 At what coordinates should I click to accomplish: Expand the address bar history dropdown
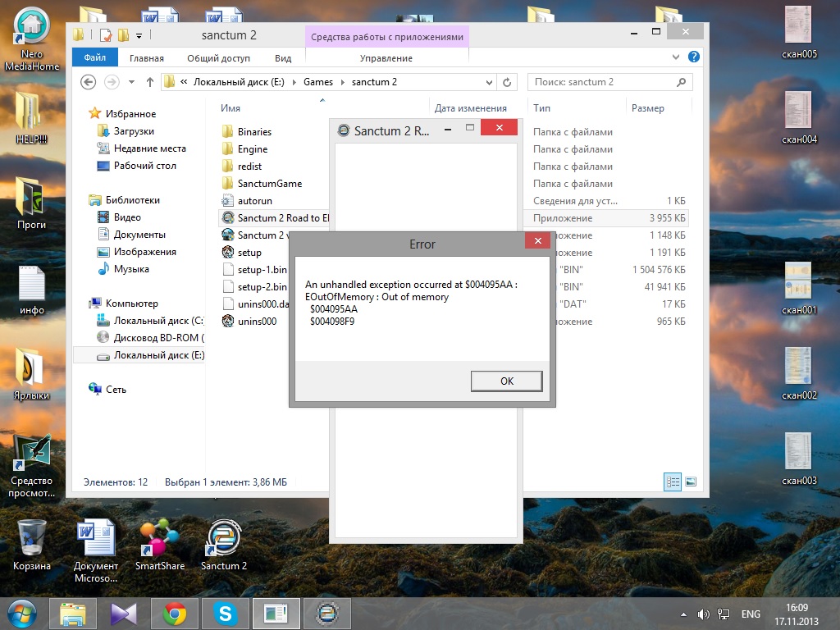(489, 82)
